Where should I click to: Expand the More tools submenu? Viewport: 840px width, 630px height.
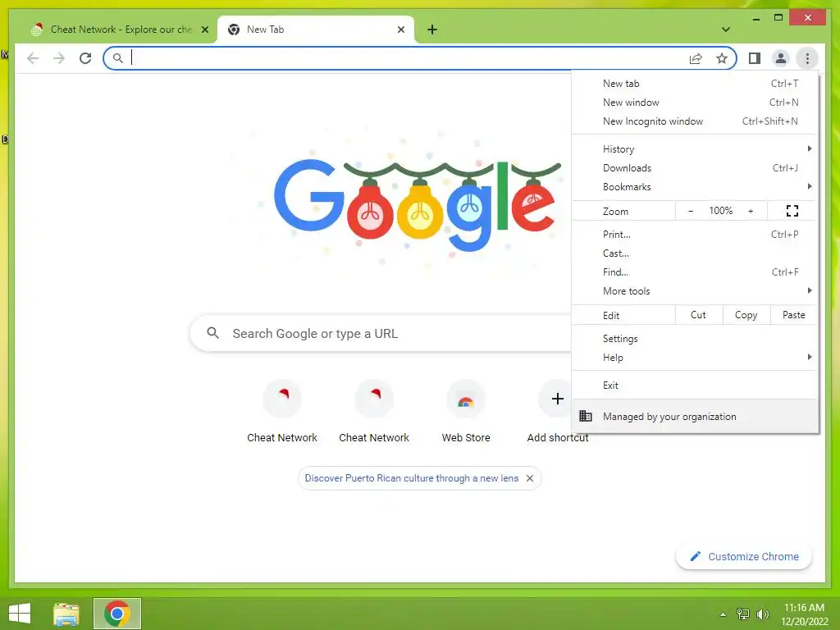tap(695, 291)
